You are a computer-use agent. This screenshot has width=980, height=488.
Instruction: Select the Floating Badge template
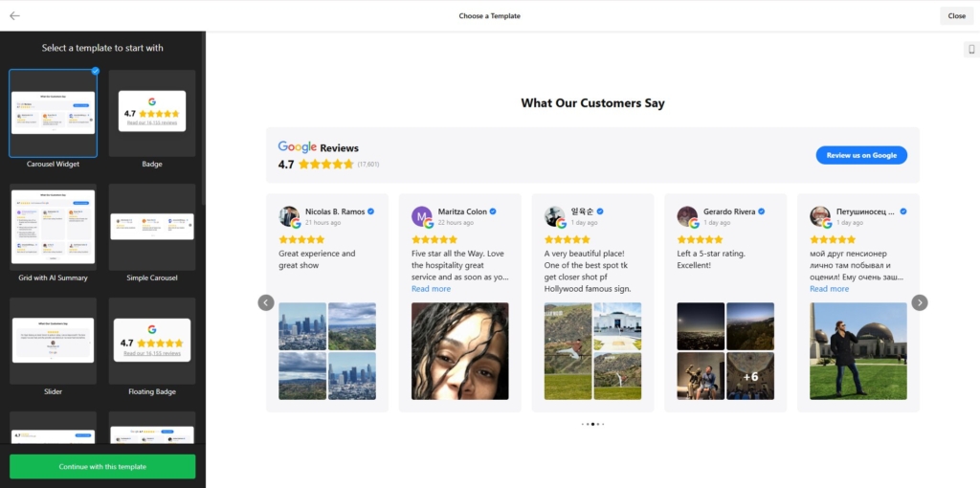pyautogui.click(x=152, y=341)
